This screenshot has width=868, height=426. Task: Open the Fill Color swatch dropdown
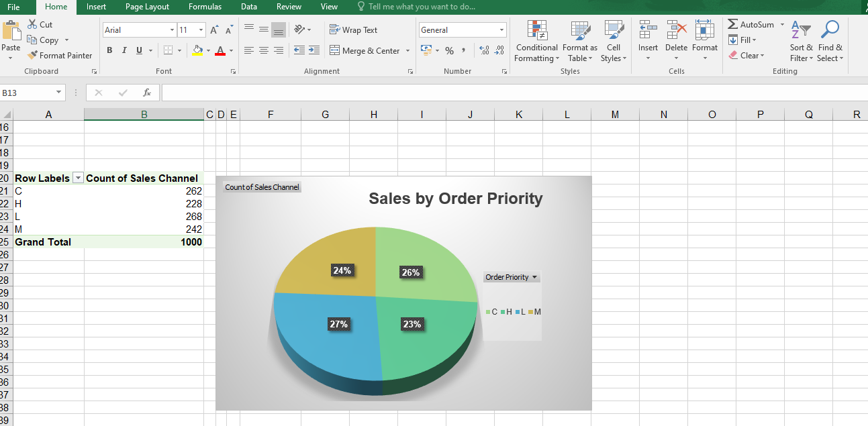(x=209, y=52)
